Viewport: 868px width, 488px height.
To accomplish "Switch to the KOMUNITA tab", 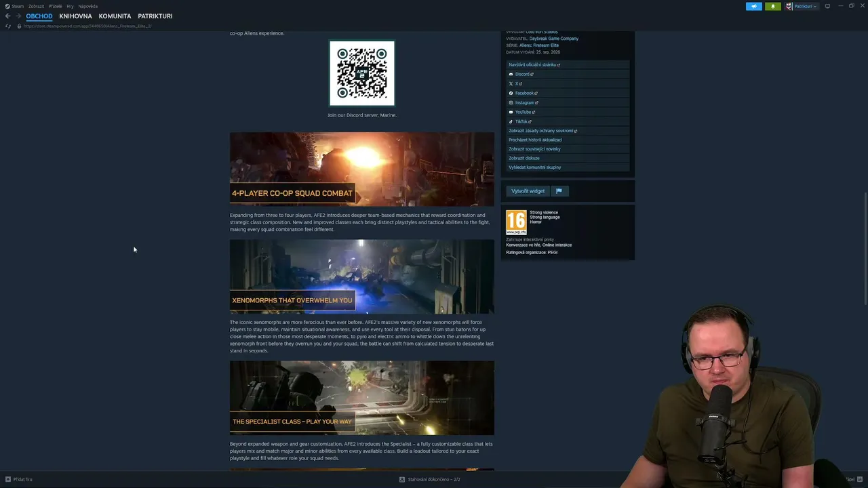I will 115,16.
